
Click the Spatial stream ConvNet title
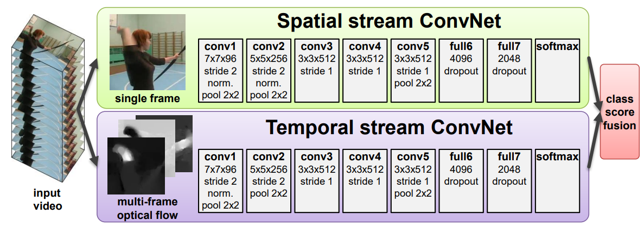(x=389, y=22)
